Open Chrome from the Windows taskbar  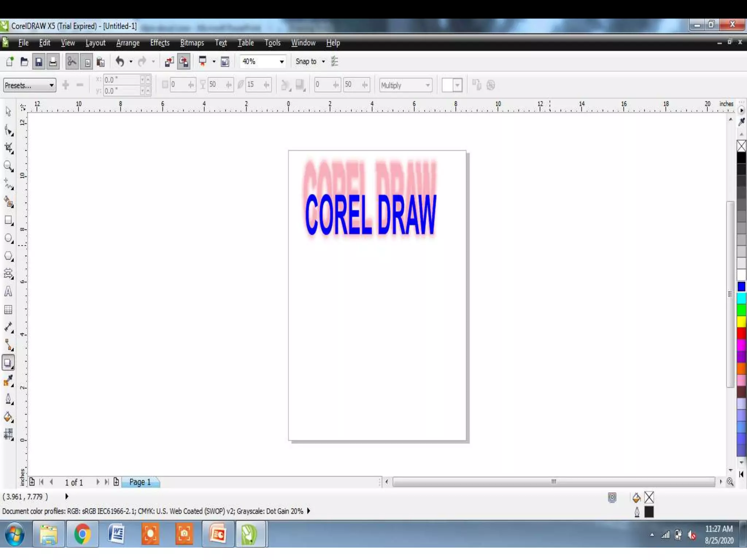tap(82, 534)
